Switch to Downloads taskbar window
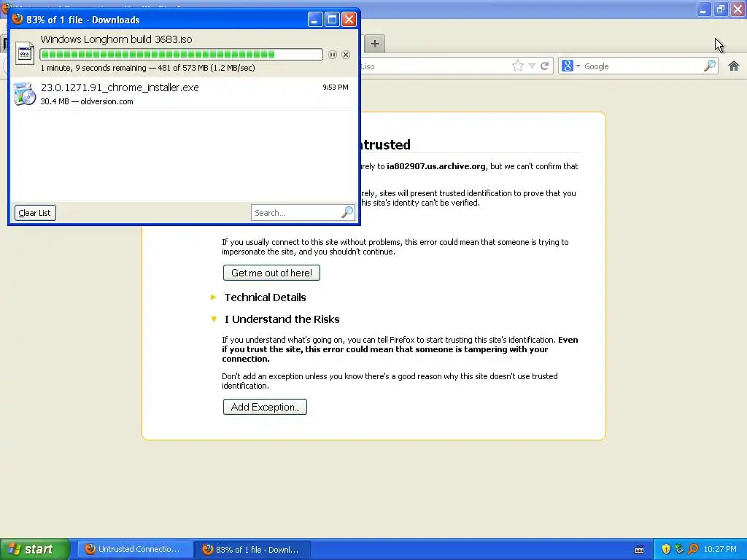 pos(252,549)
